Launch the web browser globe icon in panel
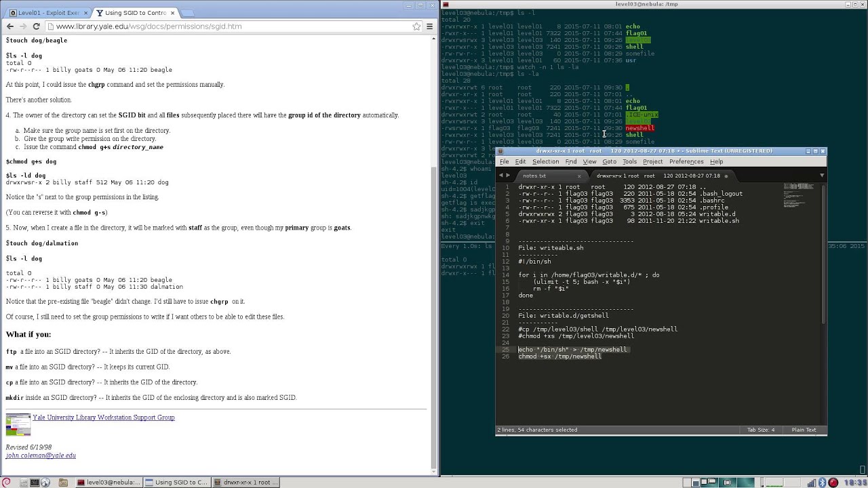This screenshot has height=488, width=868. coord(45,483)
